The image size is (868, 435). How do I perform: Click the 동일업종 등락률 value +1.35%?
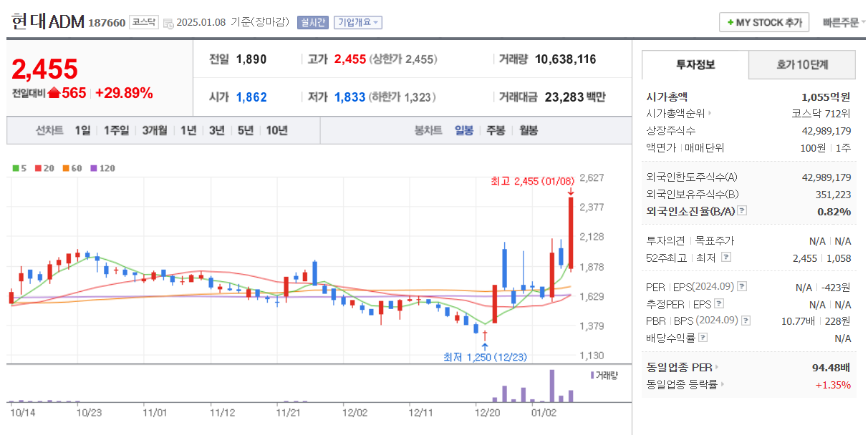point(833,385)
